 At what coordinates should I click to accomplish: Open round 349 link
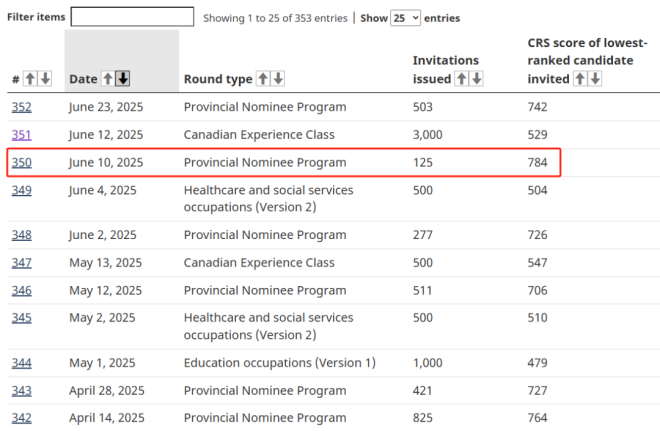21,190
